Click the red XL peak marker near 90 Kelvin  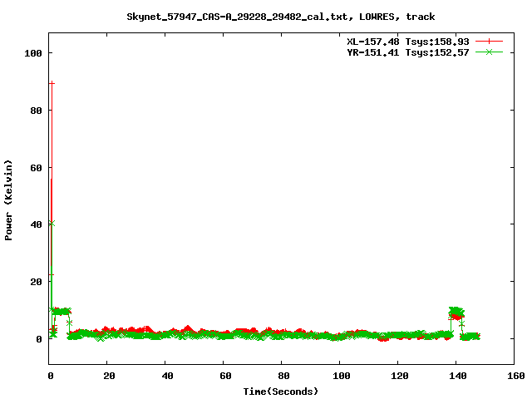52,83
